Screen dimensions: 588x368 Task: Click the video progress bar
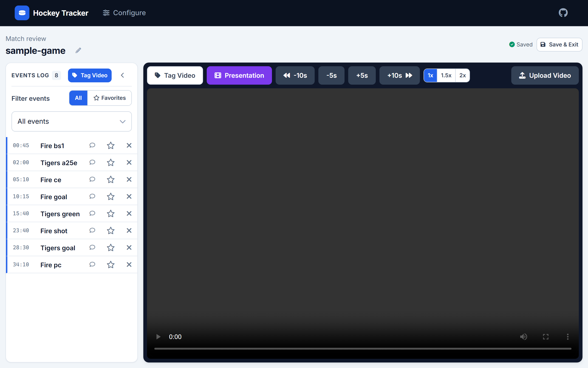363,348
